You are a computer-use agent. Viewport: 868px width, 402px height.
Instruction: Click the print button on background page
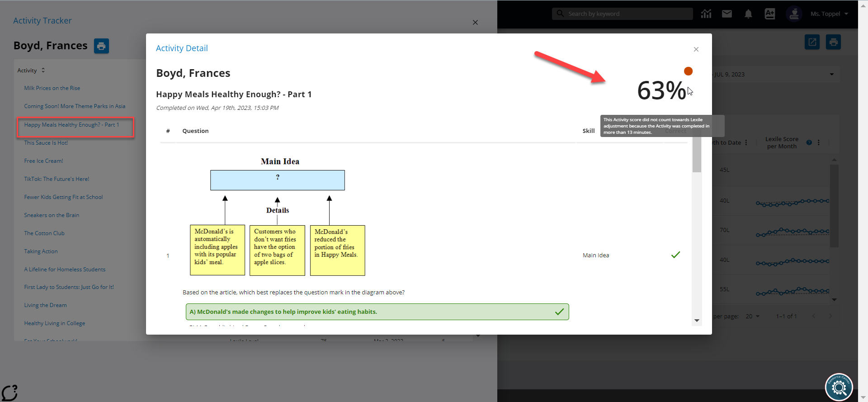pos(833,42)
